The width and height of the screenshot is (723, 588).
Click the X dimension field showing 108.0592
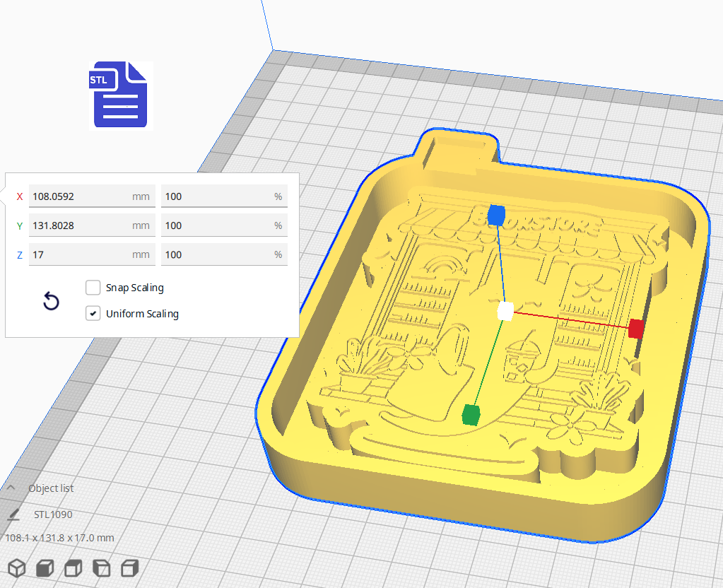(x=92, y=196)
